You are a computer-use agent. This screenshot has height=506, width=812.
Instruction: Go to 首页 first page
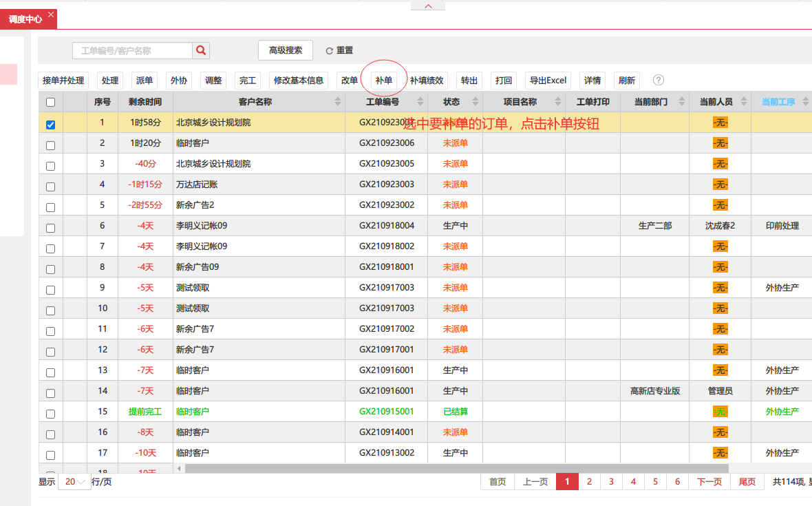tap(497, 482)
